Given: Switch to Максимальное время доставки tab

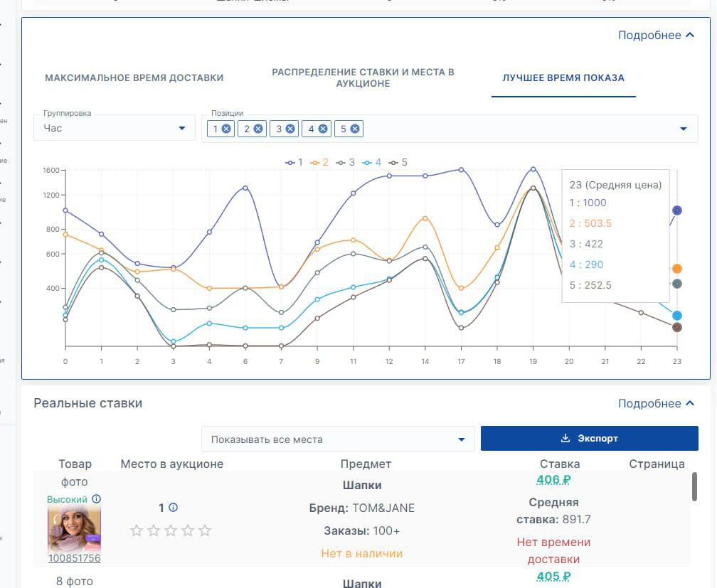Looking at the screenshot, I should 134,77.
